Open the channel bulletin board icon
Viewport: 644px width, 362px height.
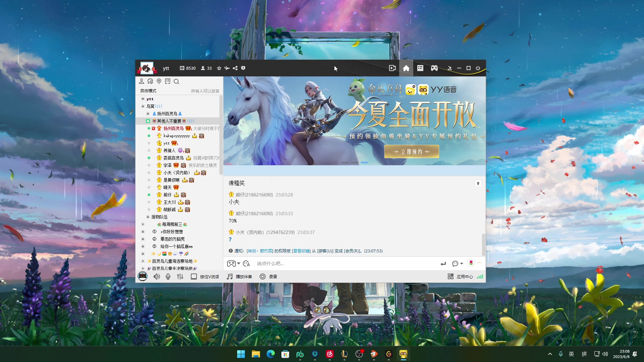[168, 81]
